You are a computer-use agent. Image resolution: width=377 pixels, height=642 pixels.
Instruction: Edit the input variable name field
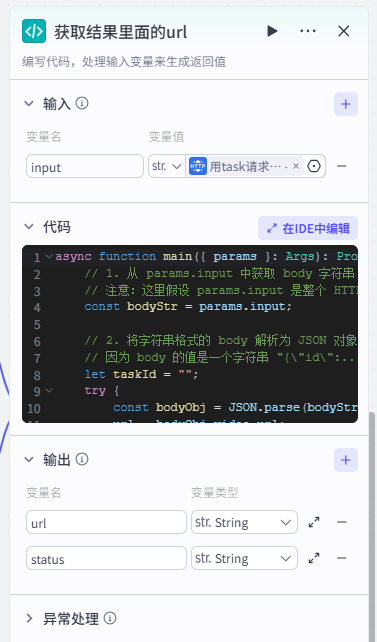pyautogui.click(x=85, y=166)
